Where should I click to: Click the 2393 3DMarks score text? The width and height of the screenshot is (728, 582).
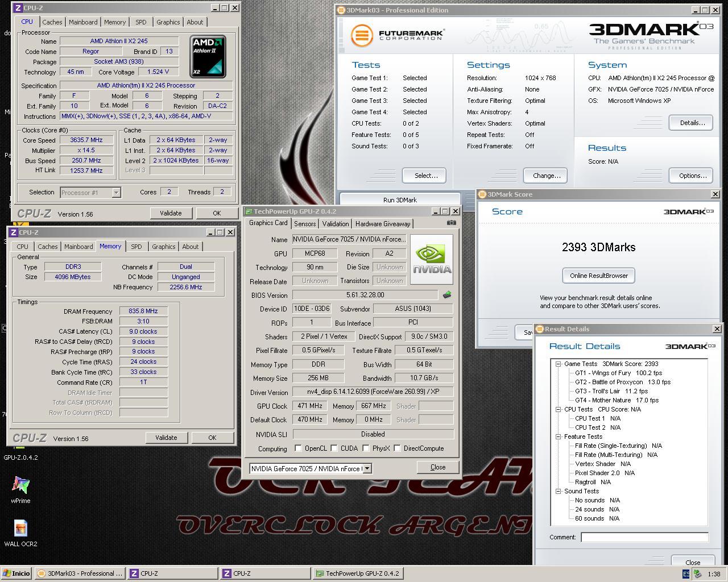tap(598, 247)
